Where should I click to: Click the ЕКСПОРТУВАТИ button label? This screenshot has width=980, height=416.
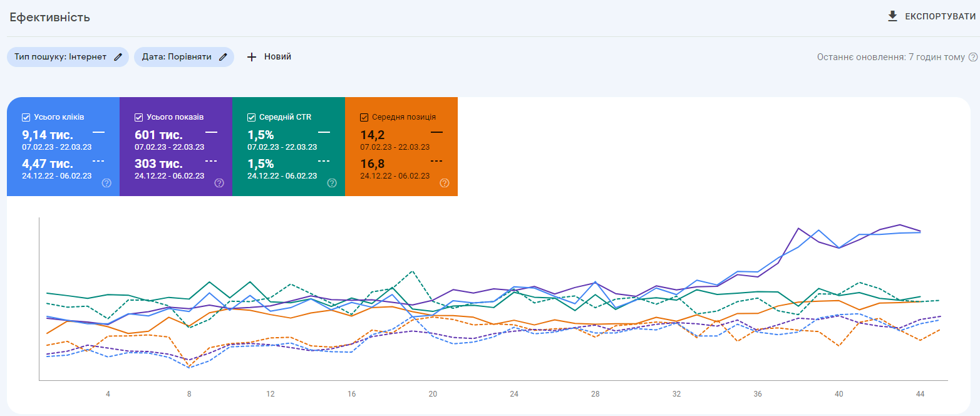click(x=940, y=16)
